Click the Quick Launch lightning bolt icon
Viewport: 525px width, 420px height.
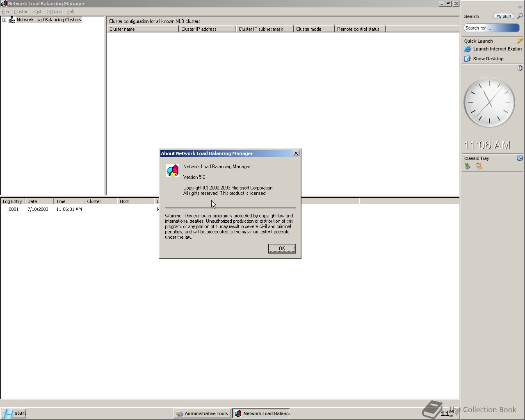(x=520, y=41)
